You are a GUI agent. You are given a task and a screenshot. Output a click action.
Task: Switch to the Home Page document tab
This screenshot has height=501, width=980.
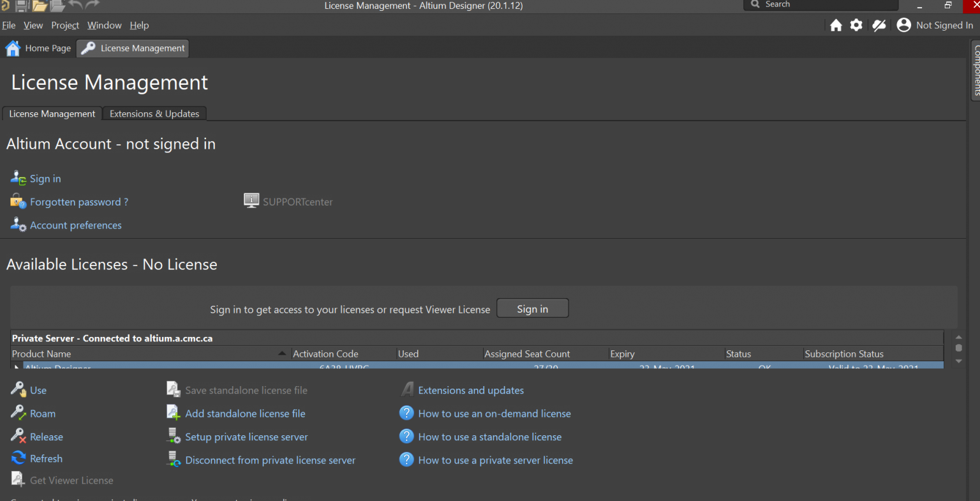click(x=38, y=49)
